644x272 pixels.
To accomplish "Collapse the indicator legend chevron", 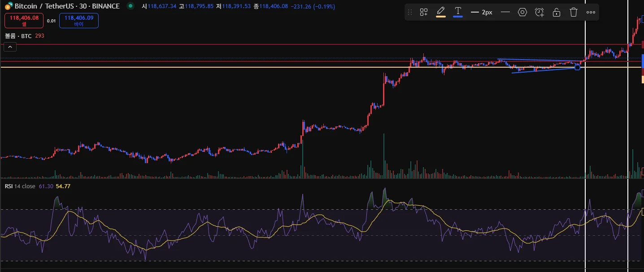I will [x=10, y=46].
